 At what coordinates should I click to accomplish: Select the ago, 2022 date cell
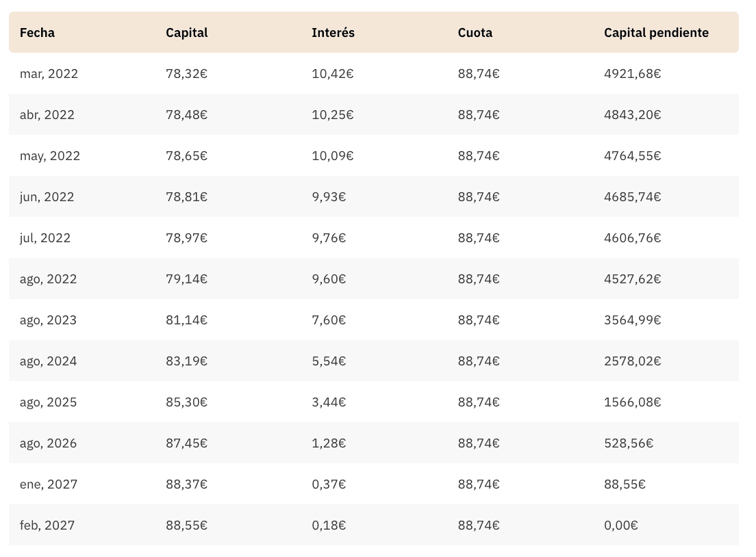pyautogui.click(x=48, y=279)
